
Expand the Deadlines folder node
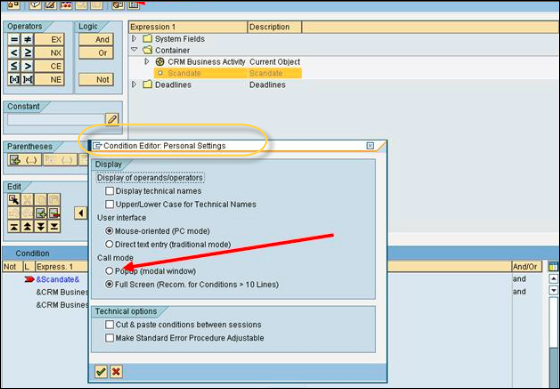coord(134,84)
